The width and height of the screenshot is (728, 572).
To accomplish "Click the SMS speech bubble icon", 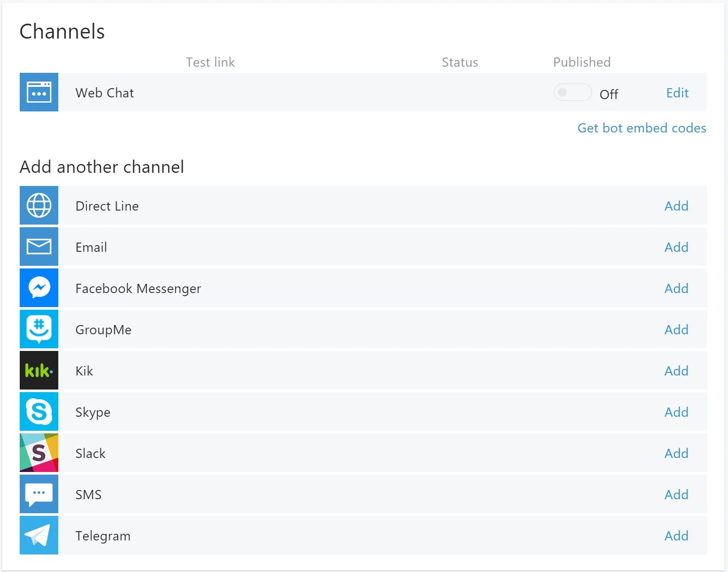I will coord(39,494).
